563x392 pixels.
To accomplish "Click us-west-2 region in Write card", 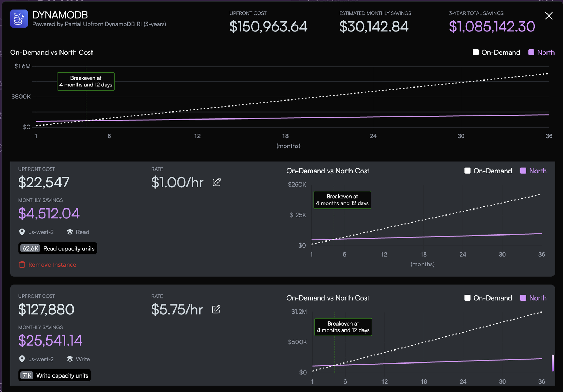I will point(41,359).
